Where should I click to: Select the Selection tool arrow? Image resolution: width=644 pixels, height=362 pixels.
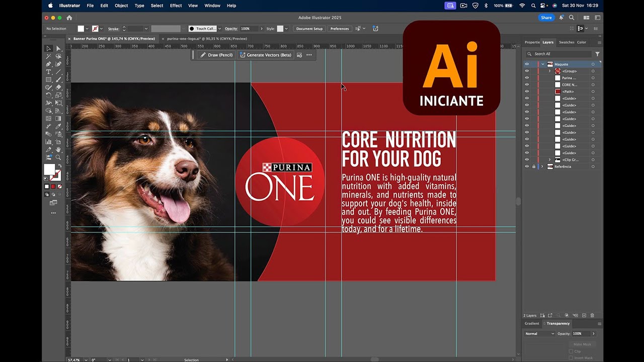49,49
